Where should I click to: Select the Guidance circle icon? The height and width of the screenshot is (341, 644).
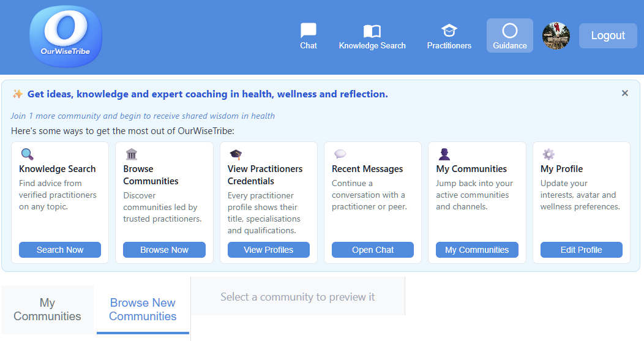coord(510,31)
